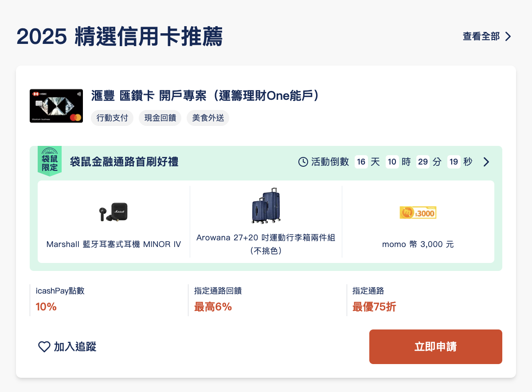The height and width of the screenshot is (392, 532).
Task: Click the momo 幣 3,000 元 coin icon
Action: click(x=418, y=212)
